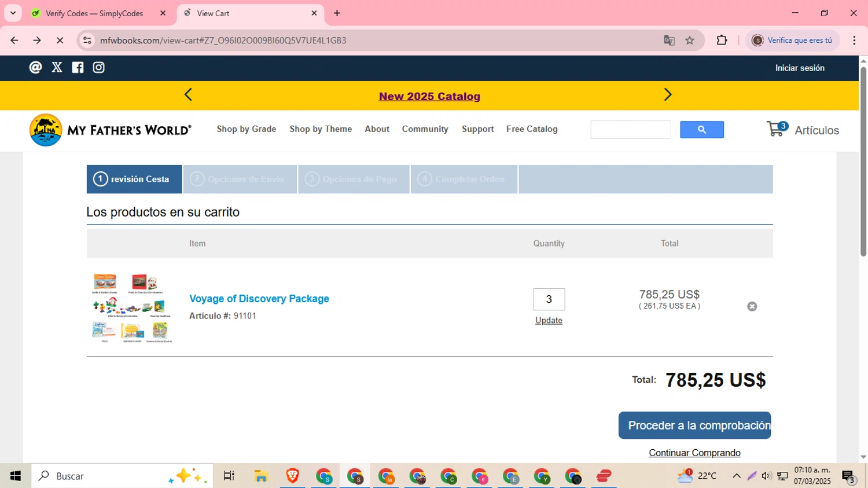Open the X (Twitter) social icon
Viewport: 868px width, 488px height.
click(57, 68)
